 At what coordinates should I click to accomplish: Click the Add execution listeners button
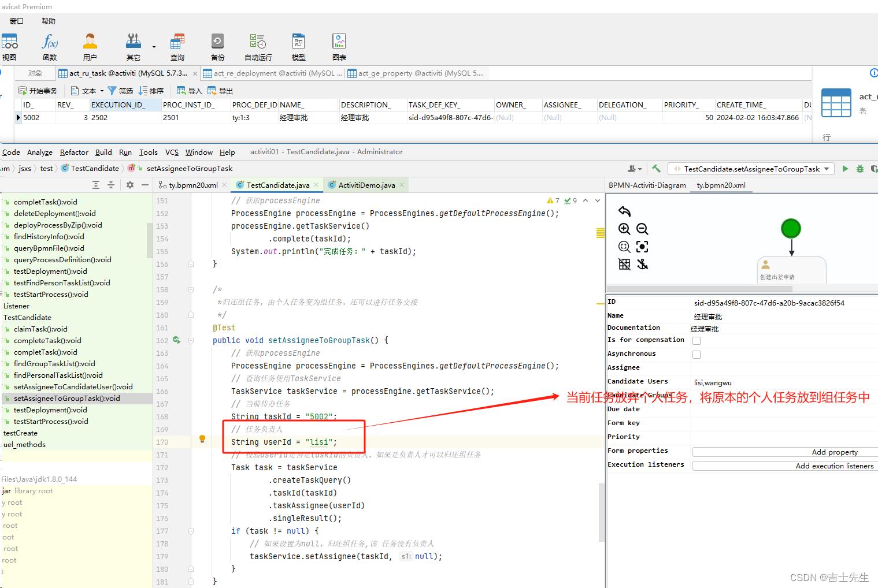click(834, 466)
